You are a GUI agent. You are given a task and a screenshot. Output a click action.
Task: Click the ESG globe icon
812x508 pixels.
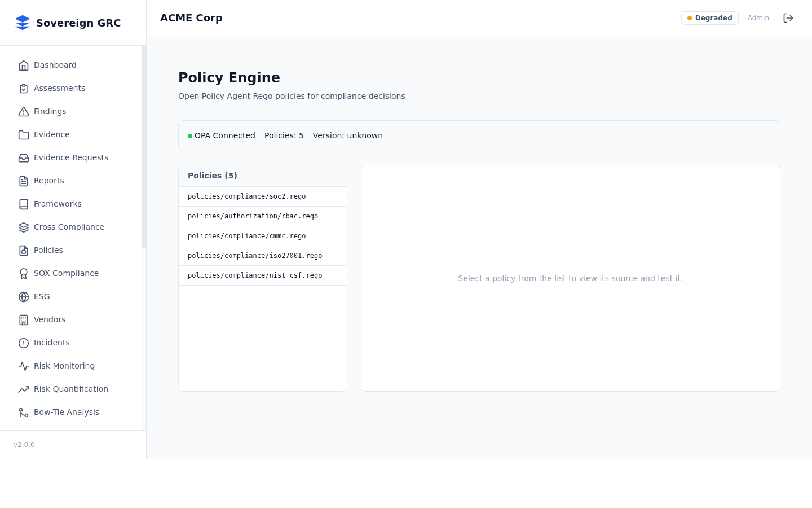point(24,296)
